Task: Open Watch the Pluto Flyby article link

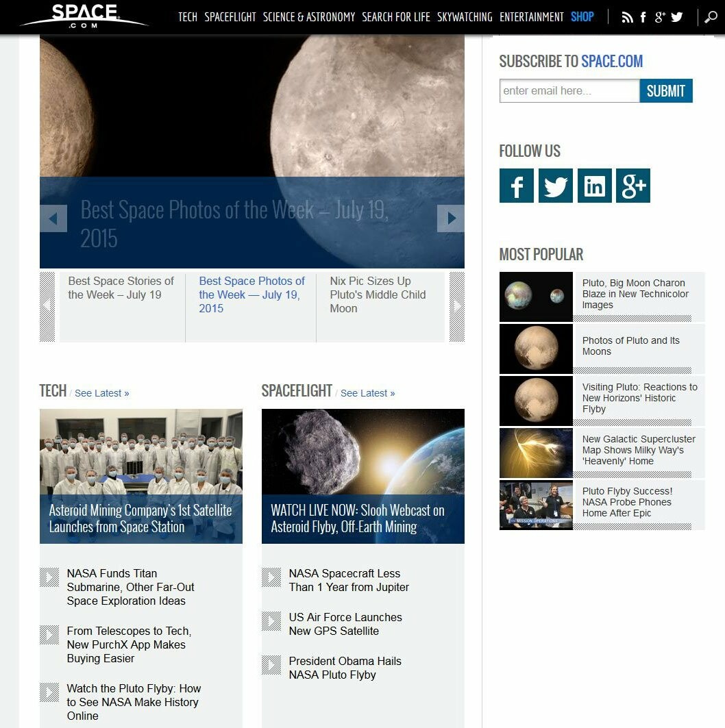Action: tap(134, 703)
